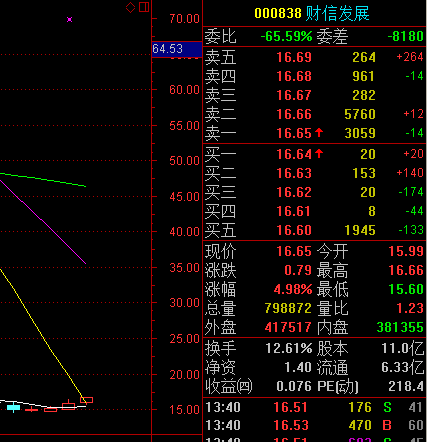This screenshot has height=442, width=427.
Task: Click the latest red candlestick on chart
Action: (x=86, y=400)
